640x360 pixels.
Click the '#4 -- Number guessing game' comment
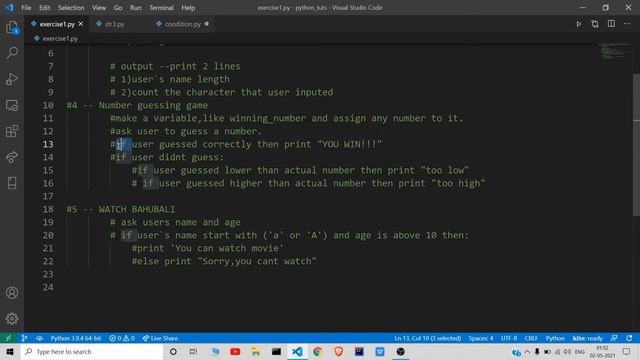click(137, 105)
